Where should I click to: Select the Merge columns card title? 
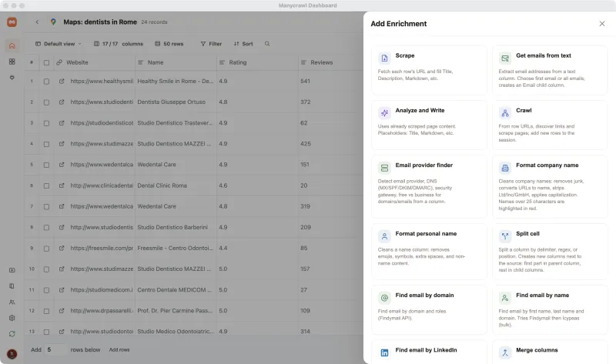point(537,350)
